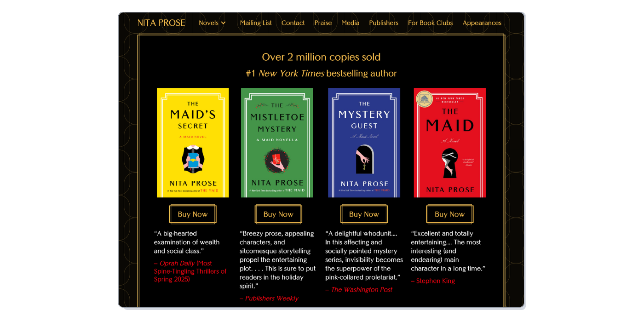The width and height of the screenshot is (644, 322).
Task: Click the gold award seal on The Maid cover
Action: tap(424, 99)
